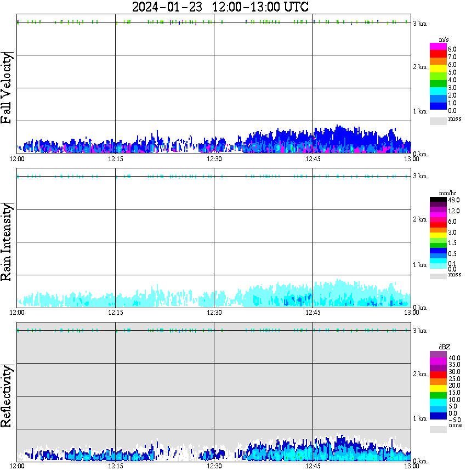This screenshot has width=466, height=476.
Task: Select the gray miss swatch in the m/s legend
Action: 438,121
